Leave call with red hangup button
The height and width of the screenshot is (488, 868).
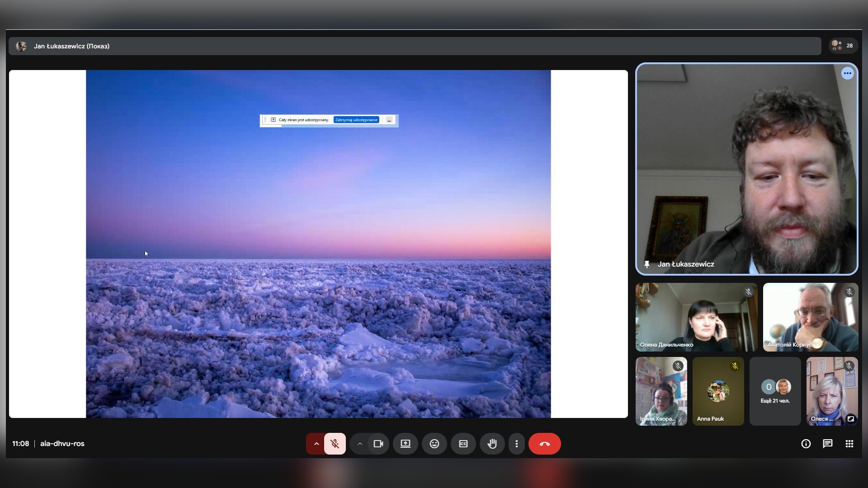[x=544, y=444]
